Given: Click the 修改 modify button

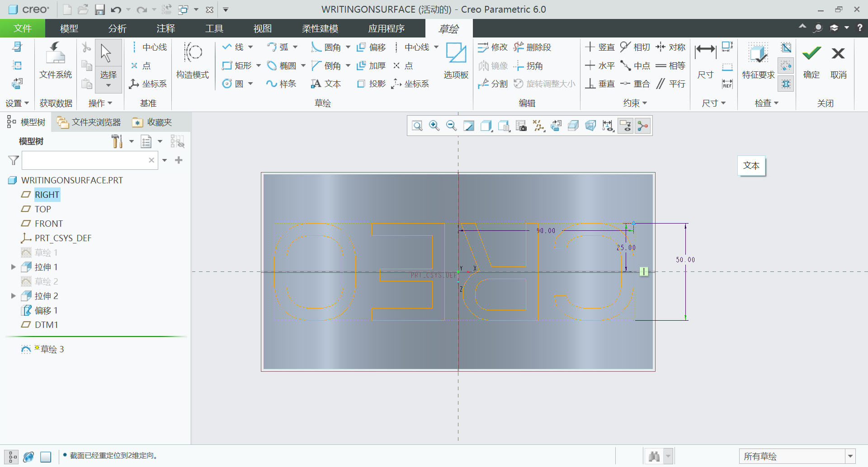Looking at the screenshot, I should tap(493, 47).
